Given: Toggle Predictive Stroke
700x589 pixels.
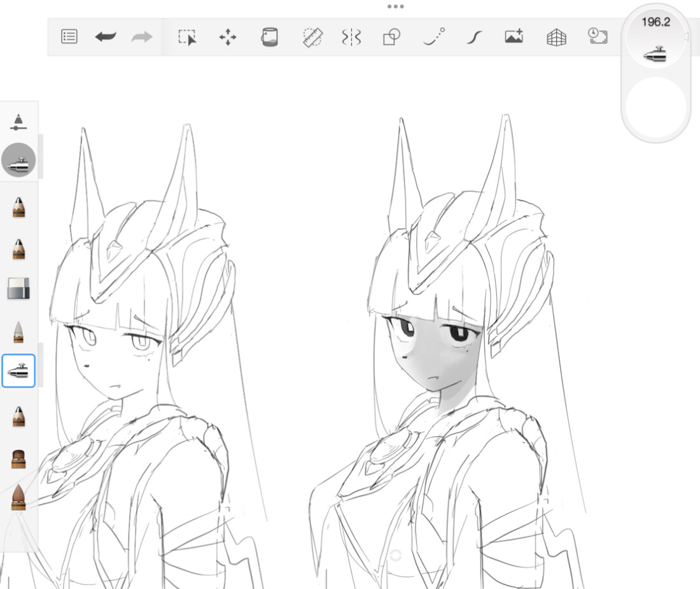Looking at the screenshot, I should click(433, 37).
